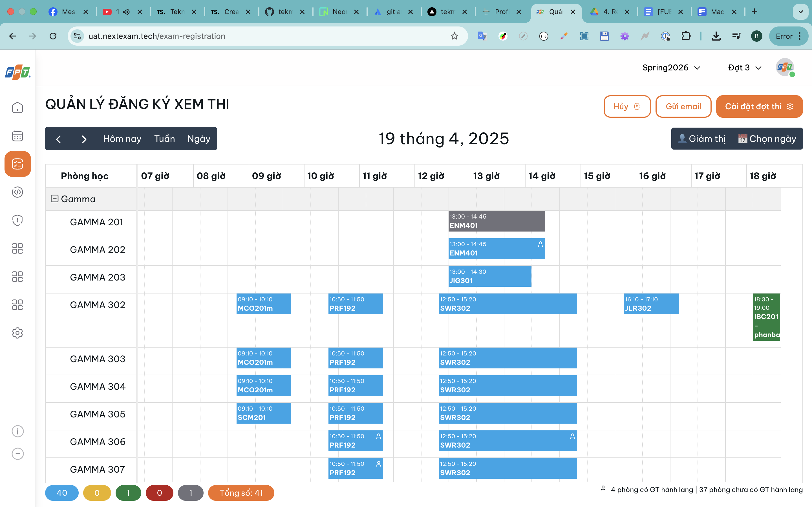Navigate to previous day with left arrow

(59, 139)
